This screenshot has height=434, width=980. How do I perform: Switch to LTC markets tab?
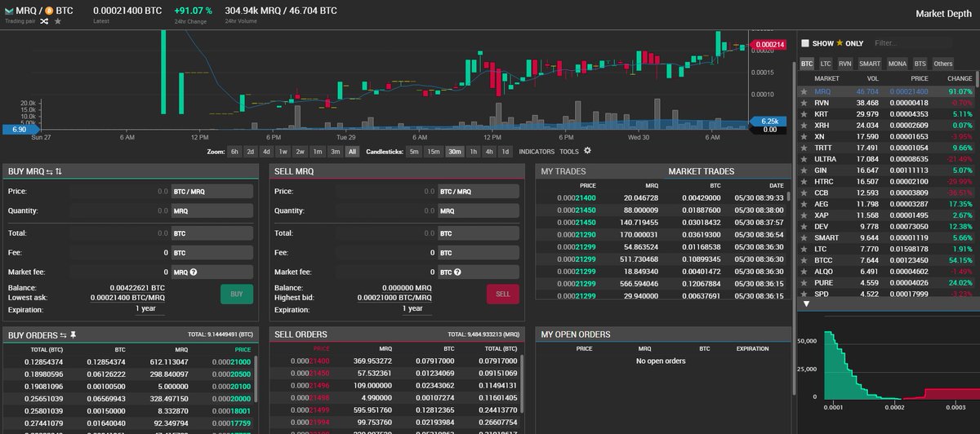tap(826, 63)
